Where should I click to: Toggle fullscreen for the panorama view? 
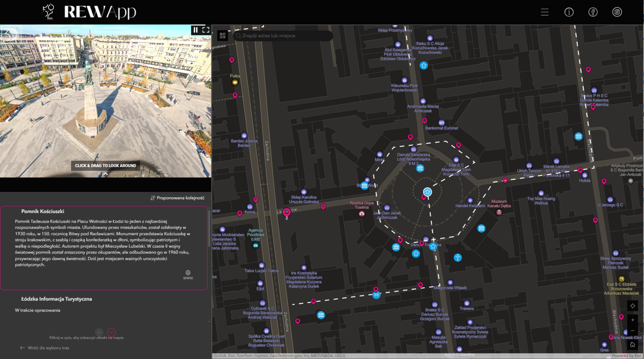click(x=206, y=30)
